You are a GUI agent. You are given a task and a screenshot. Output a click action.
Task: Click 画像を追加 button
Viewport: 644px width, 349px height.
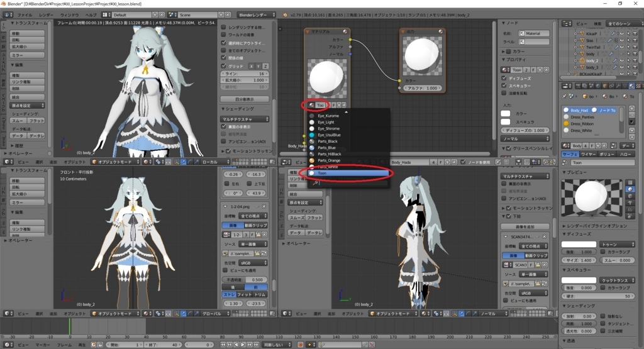tap(525, 226)
